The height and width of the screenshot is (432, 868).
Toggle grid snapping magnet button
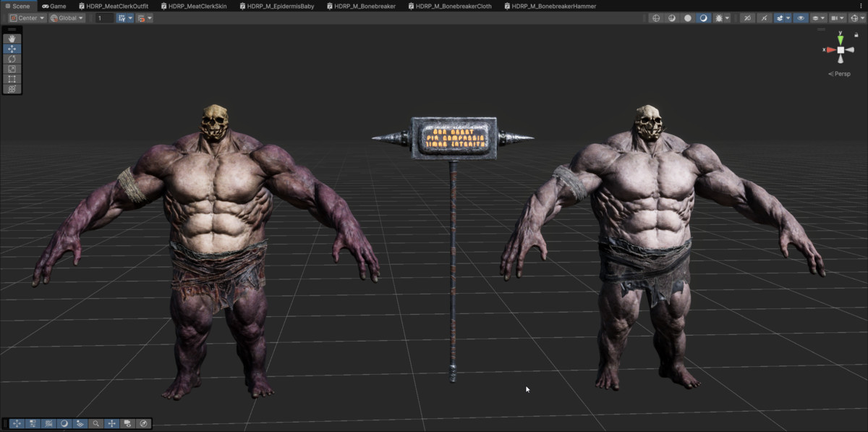click(141, 18)
